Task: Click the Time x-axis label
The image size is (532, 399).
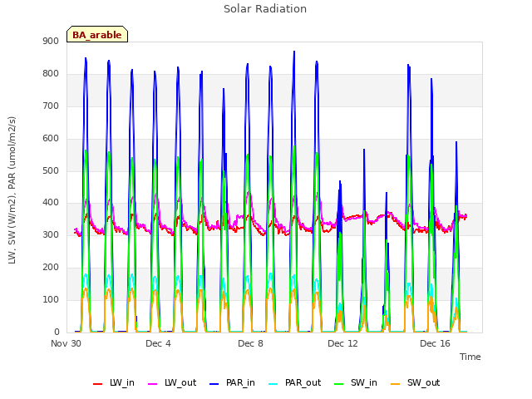Action: click(470, 357)
